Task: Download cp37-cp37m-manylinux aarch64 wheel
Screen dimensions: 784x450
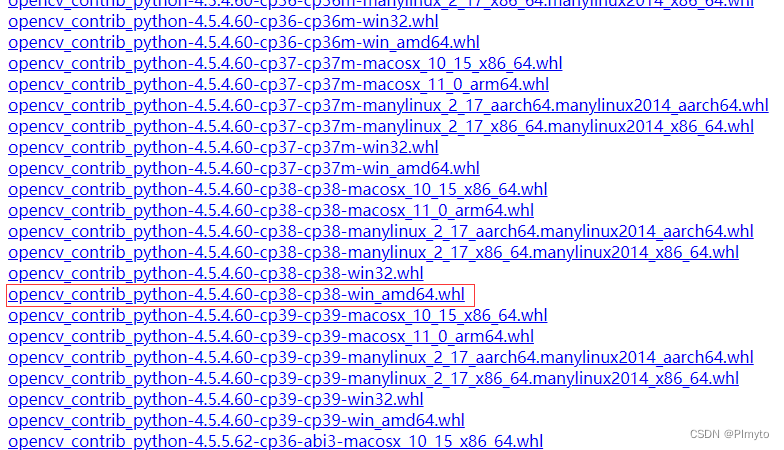Action: coord(388,106)
